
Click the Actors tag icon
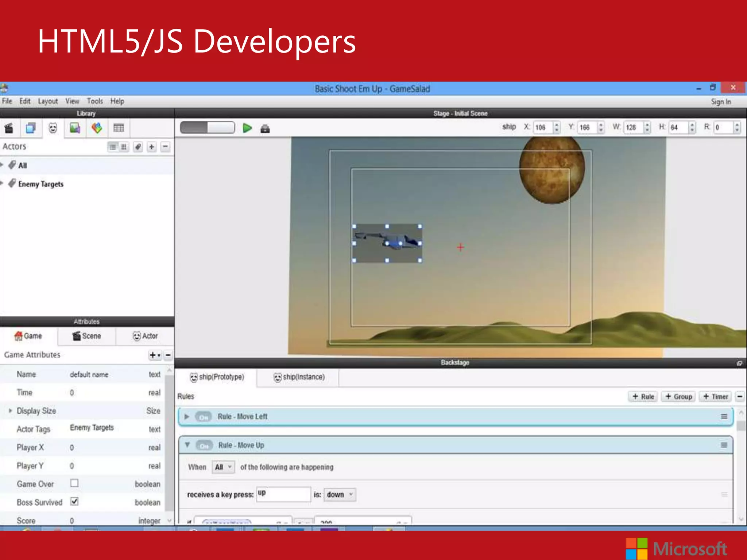click(138, 147)
